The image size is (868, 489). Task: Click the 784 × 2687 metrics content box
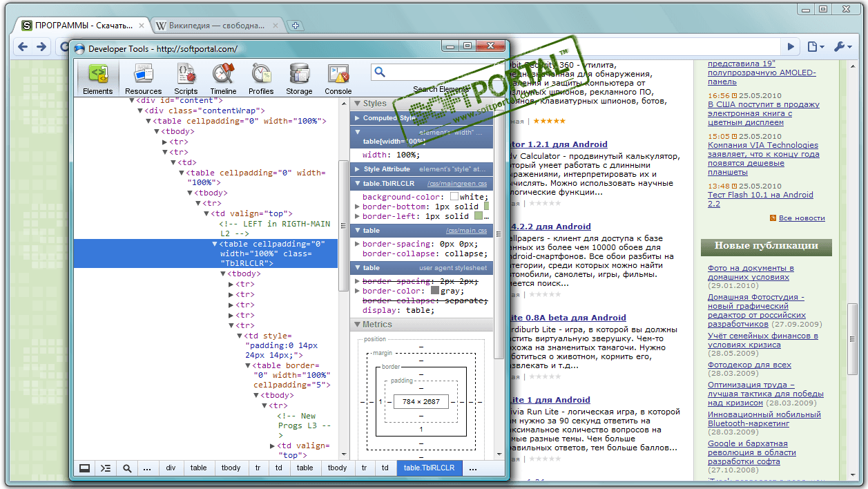[421, 401]
